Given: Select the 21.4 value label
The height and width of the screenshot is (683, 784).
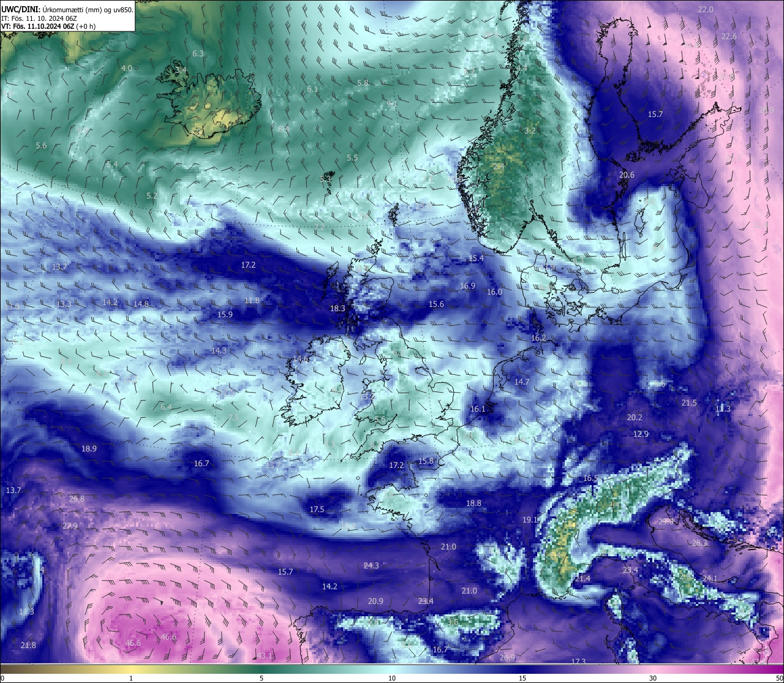Looking at the screenshot, I should [582, 578].
